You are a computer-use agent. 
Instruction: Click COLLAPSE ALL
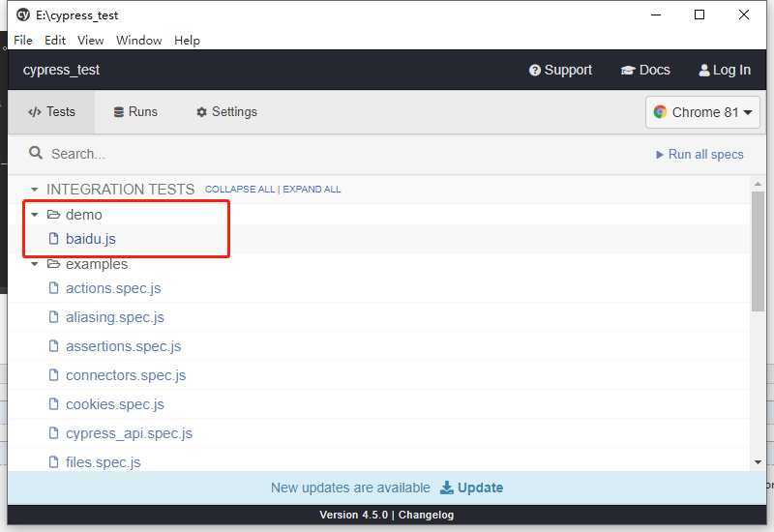[240, 189]
